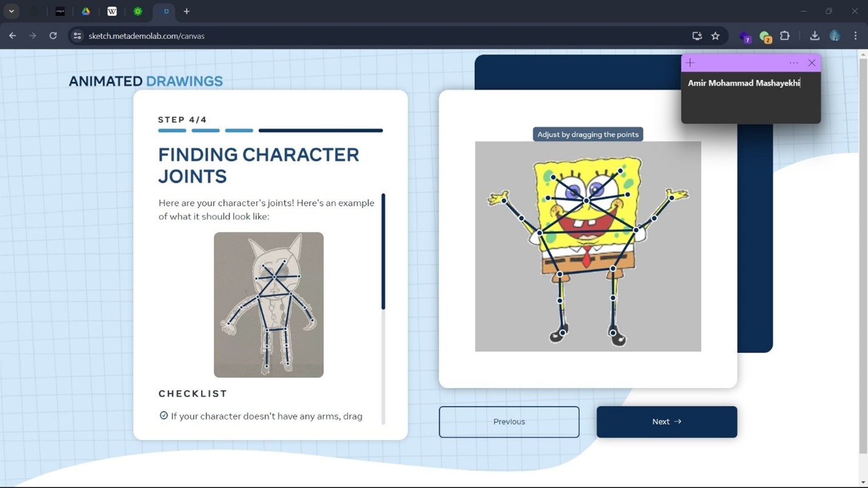The image size is (868, 488).
Task: Select the joint point on the shoe at image right
Action: point(613,333)
